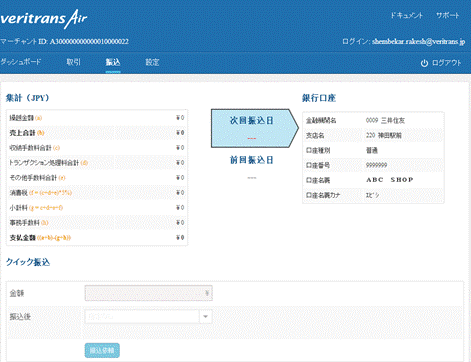Click the bank name value 0009 三井住友
471x362 pixels.
[x=385, y=121]
